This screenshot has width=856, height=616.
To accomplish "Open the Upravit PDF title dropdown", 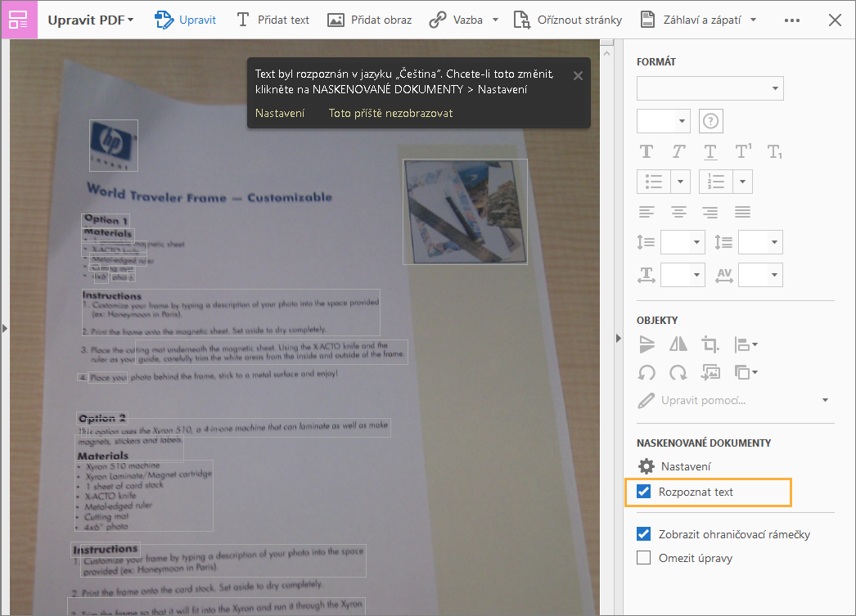I will pos(91,20).
